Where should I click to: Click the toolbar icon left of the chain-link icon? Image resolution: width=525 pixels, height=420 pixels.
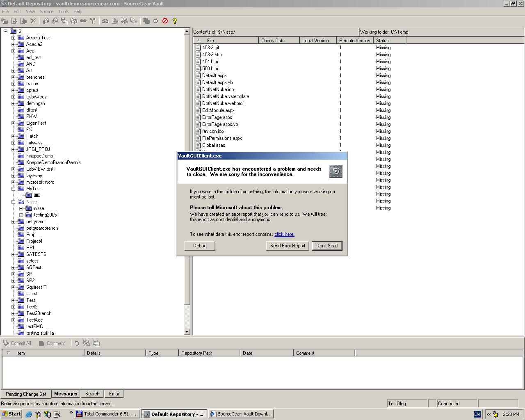[73, 21]
